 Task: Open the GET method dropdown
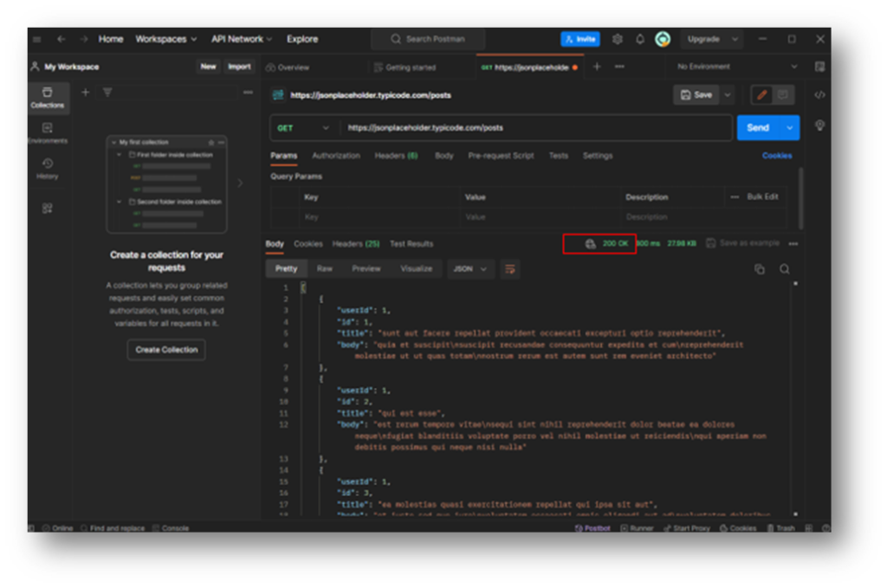click(303, 126)
